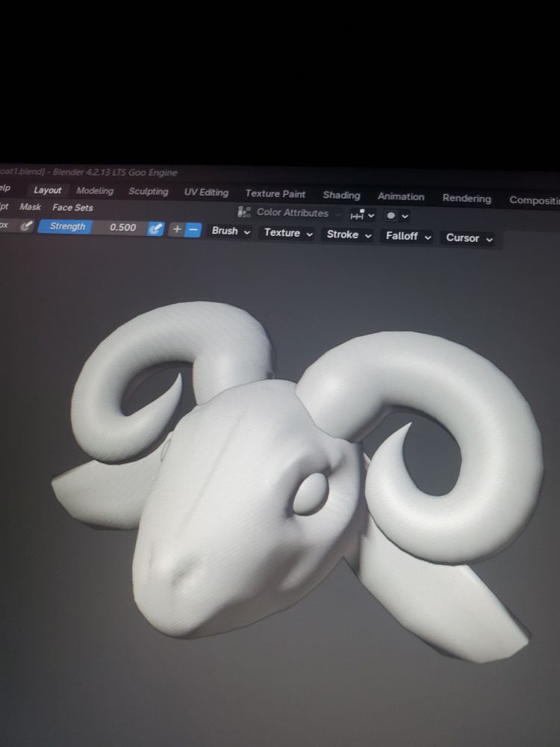Image resolution: width=560 pixels, height=747 pixels.
Task: Open the proportional falloff dot dropdown
Action: pos(396,216)
